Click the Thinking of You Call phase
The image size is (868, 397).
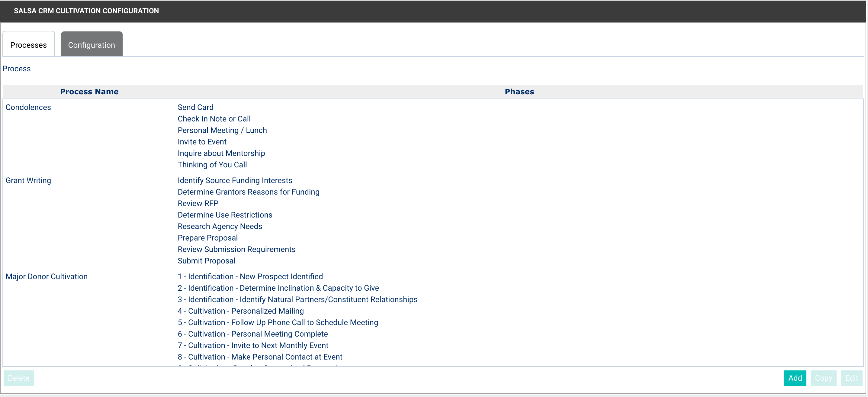click(x=212, y=164)
